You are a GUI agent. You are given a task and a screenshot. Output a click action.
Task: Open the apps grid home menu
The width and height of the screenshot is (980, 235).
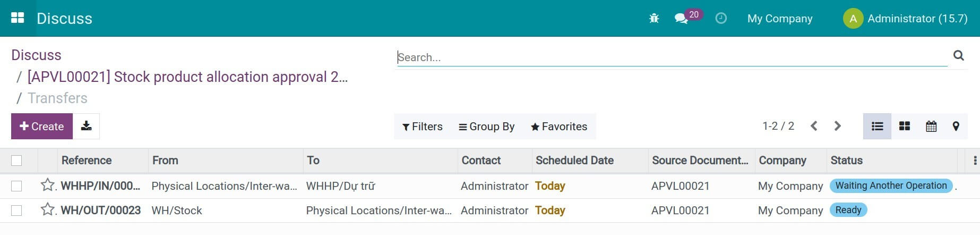point(18,18)
